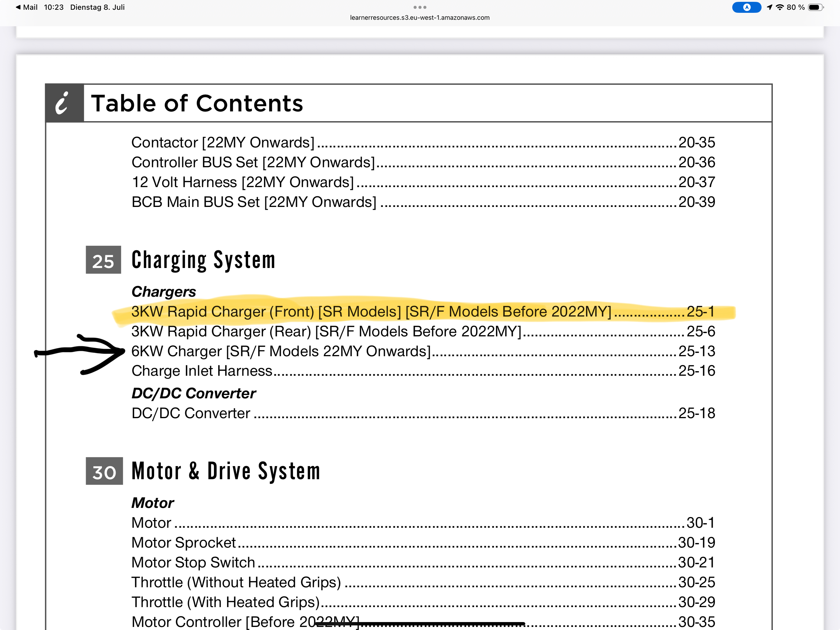Open Charge Inlet Harness entry
This screenshot has height=630, width=840.
pos(202,371)
